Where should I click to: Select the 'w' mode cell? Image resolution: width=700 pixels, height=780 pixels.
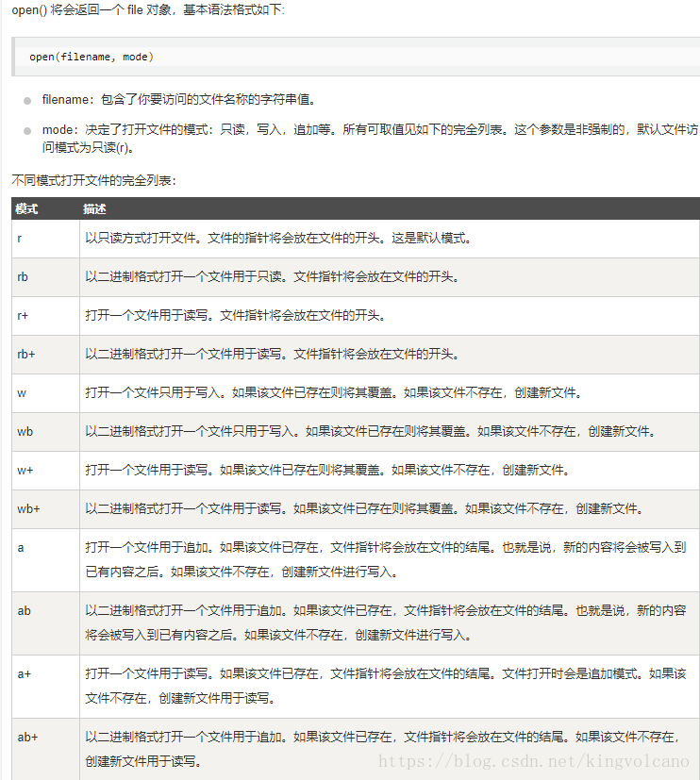[46, 393]
